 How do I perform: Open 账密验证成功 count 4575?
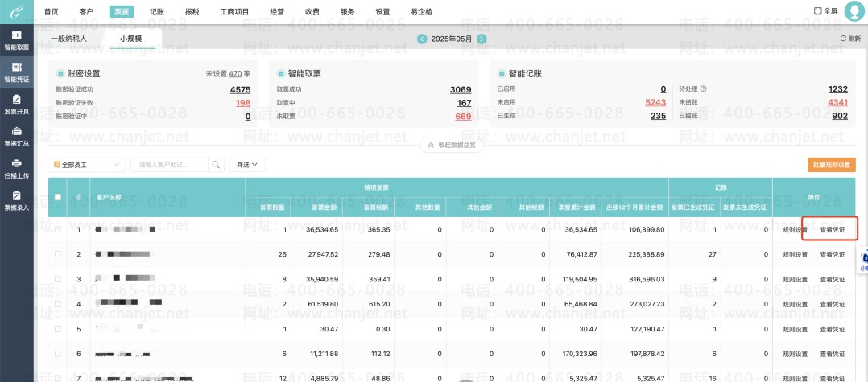[240, 89]
